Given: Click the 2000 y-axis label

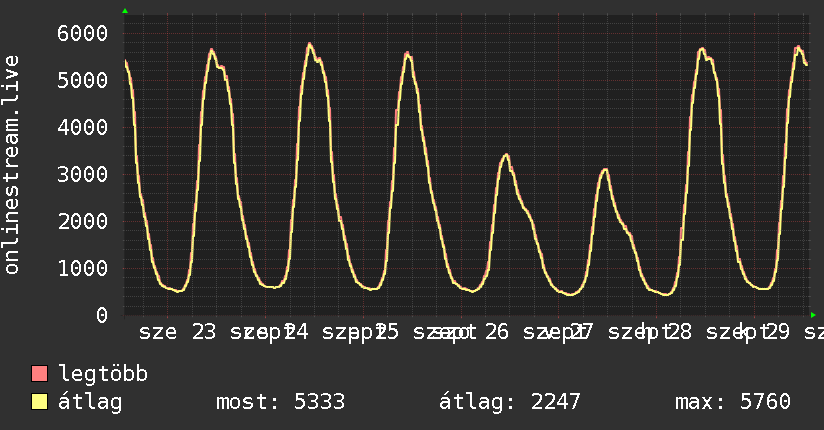Looking at the screenshot, I should point(83,221).
